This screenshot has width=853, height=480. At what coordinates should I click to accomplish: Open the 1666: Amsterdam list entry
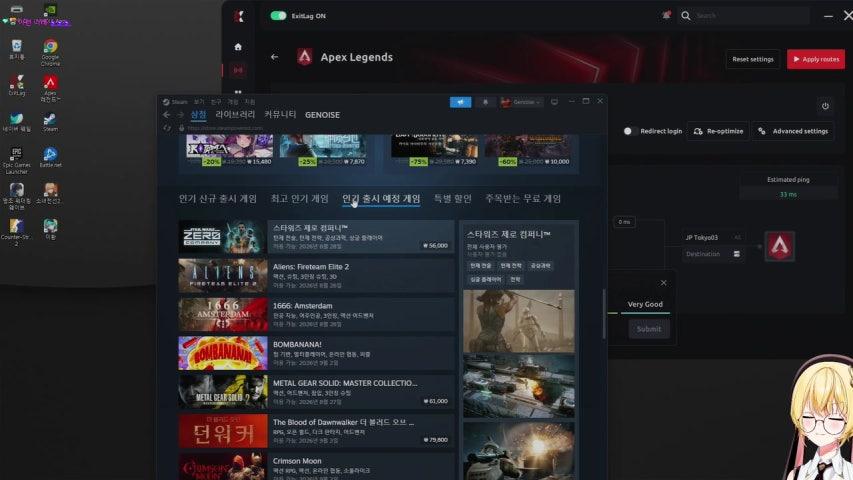[x=316, y=315]
